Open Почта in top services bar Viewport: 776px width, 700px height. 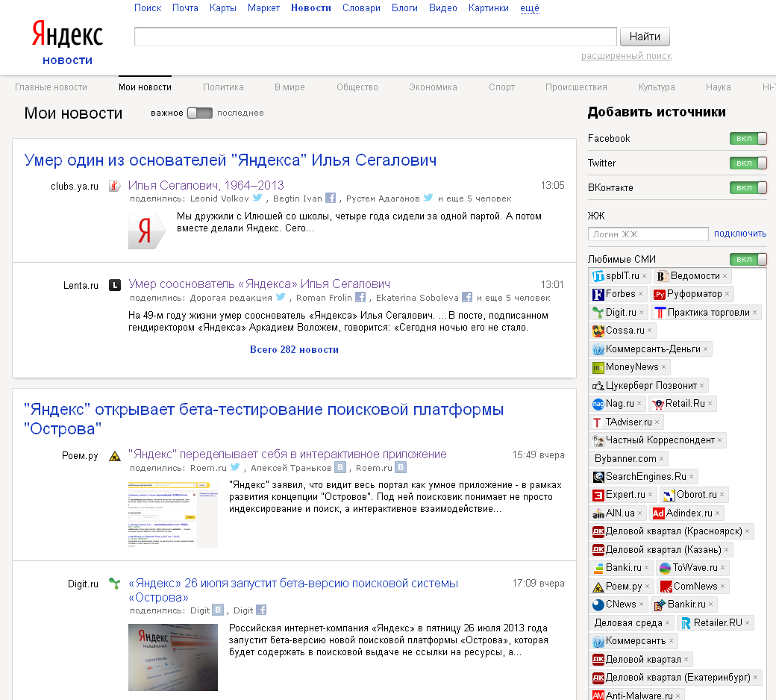click(185, 8)
